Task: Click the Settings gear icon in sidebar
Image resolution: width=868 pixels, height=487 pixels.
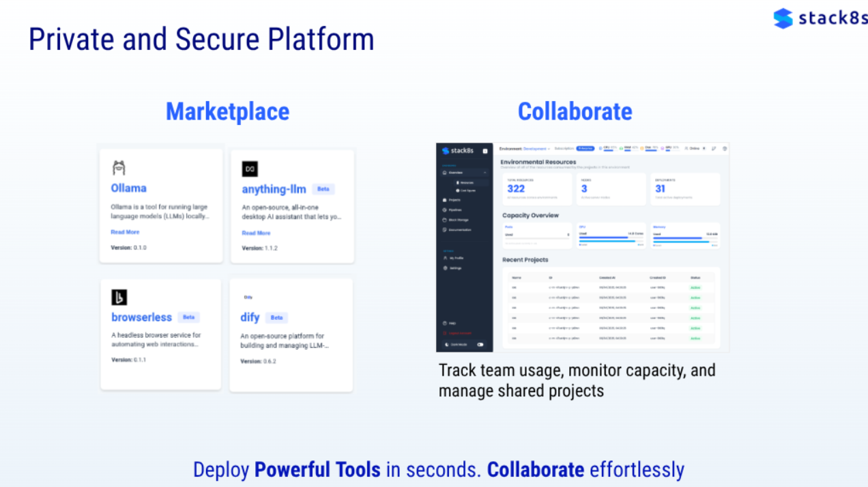Action: pyautogui.click(x=445, y=268)
